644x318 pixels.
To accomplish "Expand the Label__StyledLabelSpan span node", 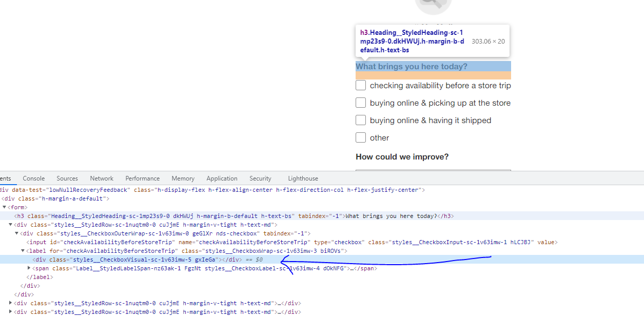I will [x=29, y=268].
